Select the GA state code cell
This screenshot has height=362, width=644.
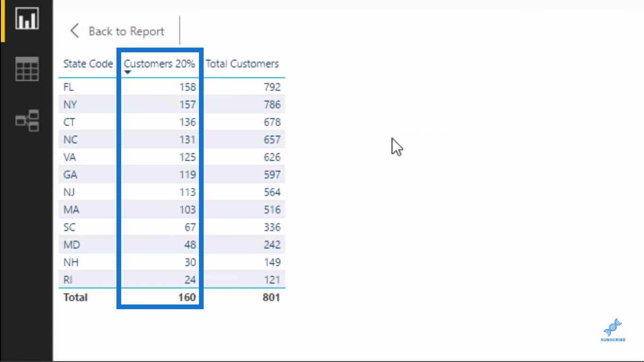coord(70,174)
